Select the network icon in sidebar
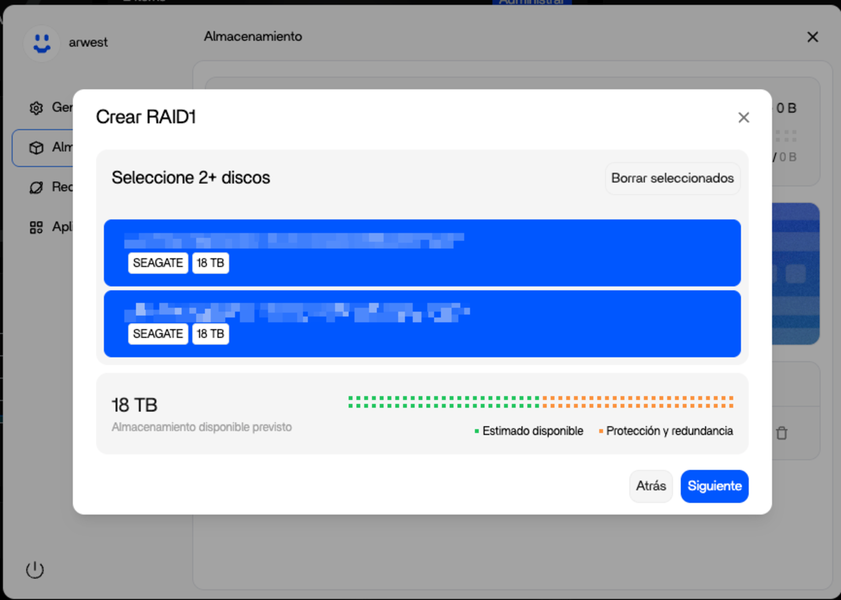Image resolution: width=841 pixels, height=600 pixels. (x=36, y=188)
